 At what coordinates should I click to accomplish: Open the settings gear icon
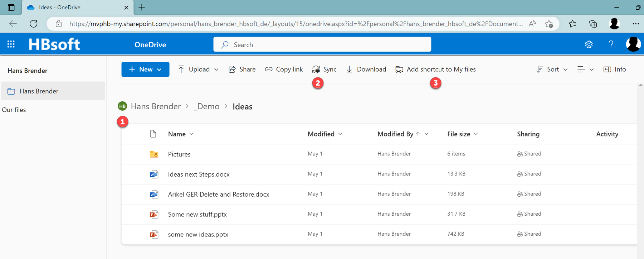pyautogui.click(x=589, y=44)
